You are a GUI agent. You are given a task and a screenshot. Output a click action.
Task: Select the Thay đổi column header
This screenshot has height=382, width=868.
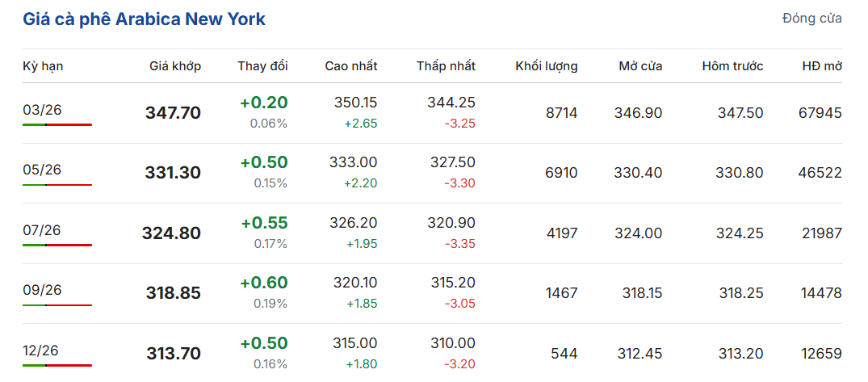click(262, 66)
